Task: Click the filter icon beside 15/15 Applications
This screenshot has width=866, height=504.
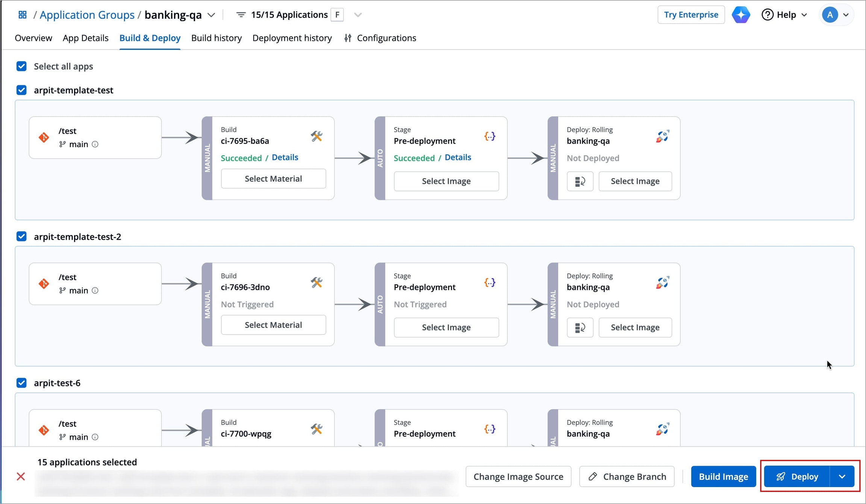Action: 241,15
